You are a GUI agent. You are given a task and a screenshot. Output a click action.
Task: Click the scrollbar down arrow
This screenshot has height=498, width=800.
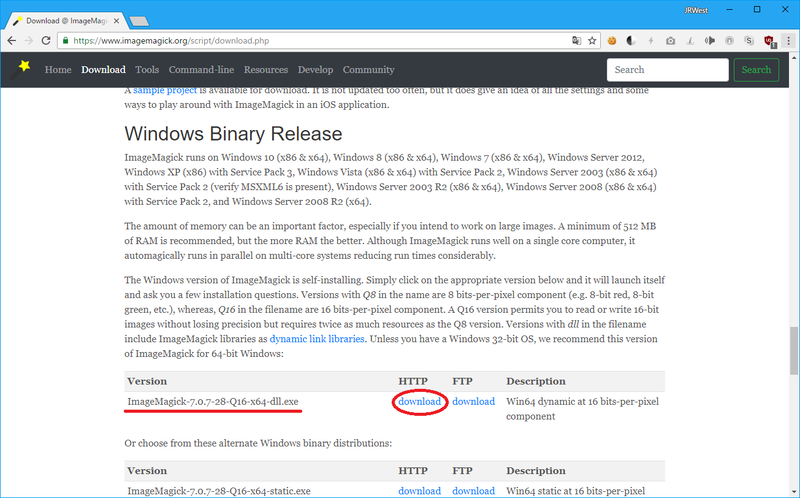coord(794,492)
